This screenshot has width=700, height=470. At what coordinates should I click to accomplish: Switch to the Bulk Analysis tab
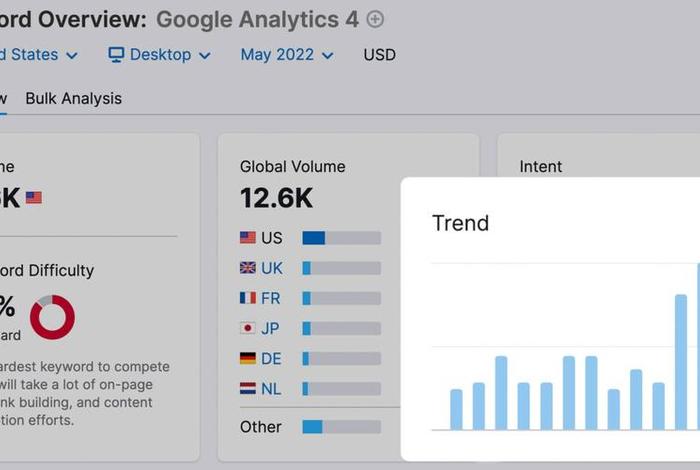[x=74, y=99]
